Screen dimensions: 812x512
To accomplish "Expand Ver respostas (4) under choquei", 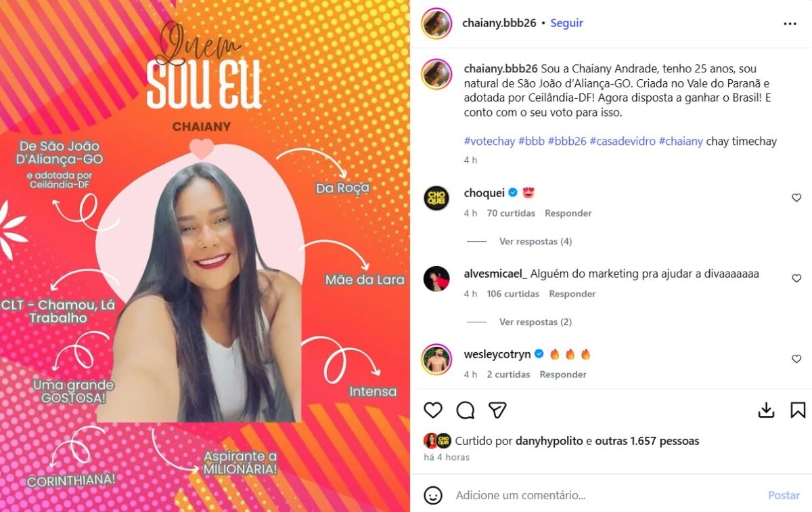I will coord(535,241).
